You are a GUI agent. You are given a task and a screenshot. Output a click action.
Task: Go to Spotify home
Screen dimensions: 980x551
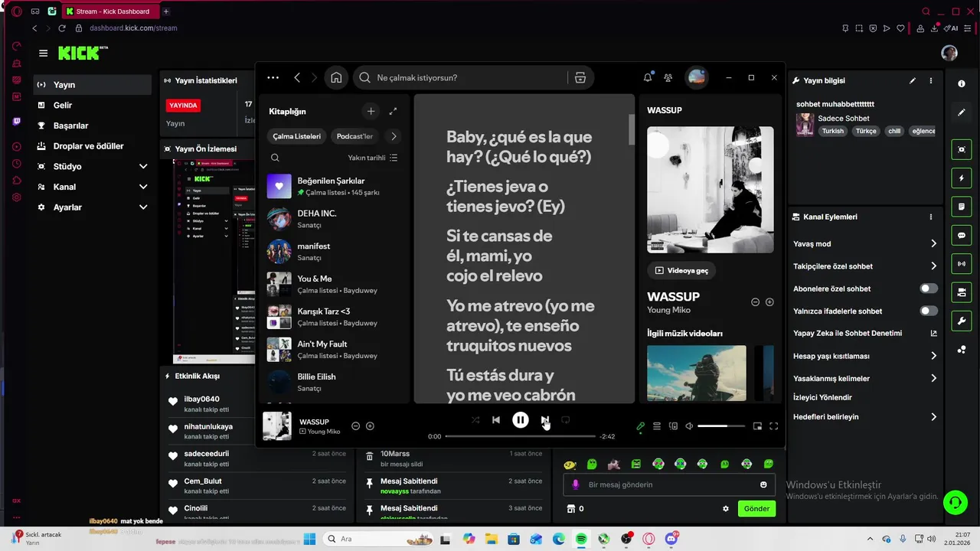[x=336, y=77]
